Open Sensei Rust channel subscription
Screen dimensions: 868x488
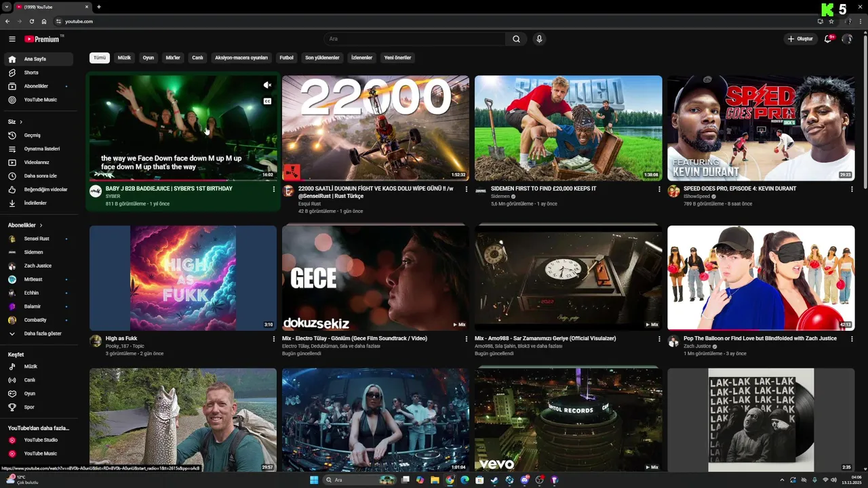37,239
